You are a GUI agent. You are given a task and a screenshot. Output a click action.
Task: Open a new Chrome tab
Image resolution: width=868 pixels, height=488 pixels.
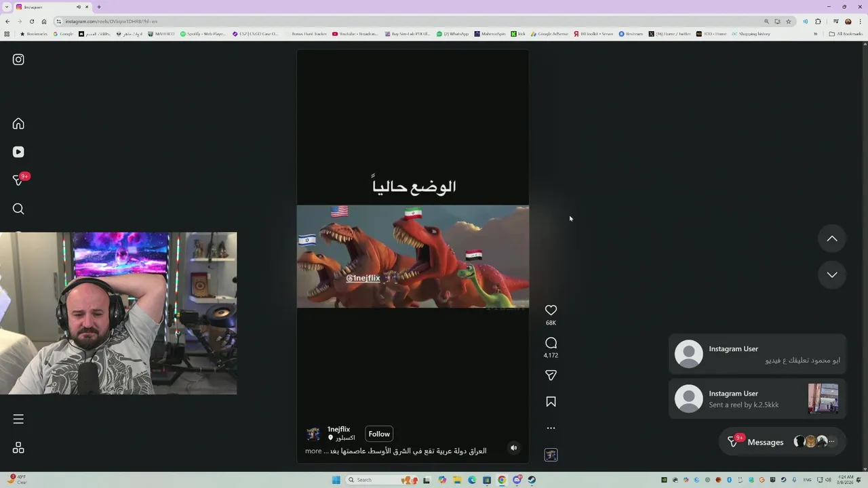click(98, 7)
